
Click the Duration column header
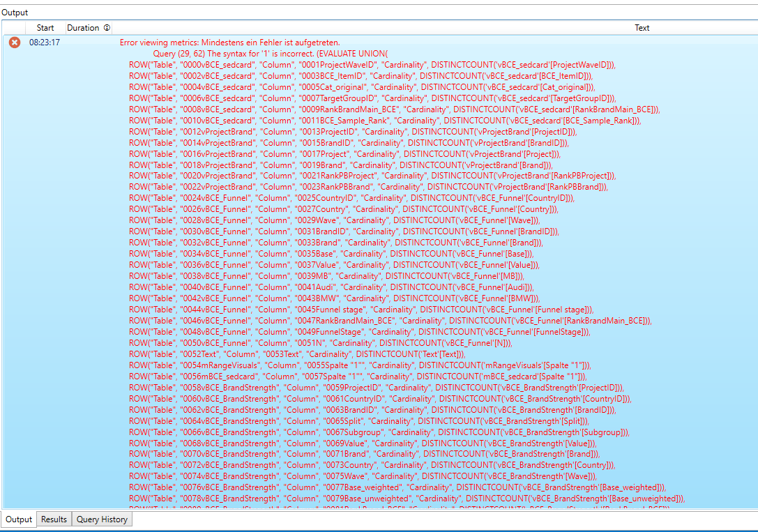point(83,28)
